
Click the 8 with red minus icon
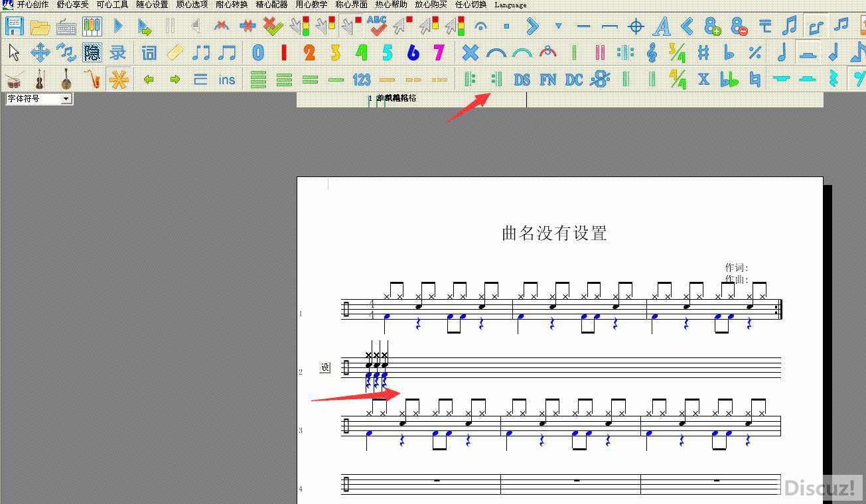[x=739, y=27]
